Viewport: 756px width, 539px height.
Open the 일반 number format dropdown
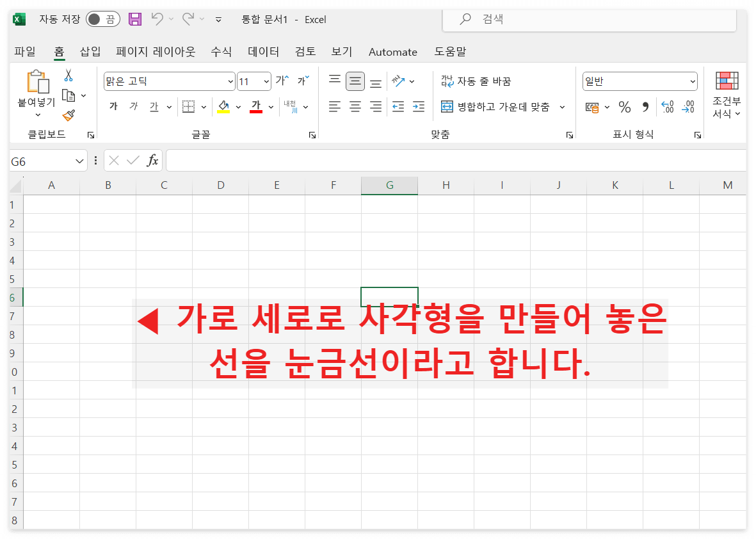click(693, 81)
